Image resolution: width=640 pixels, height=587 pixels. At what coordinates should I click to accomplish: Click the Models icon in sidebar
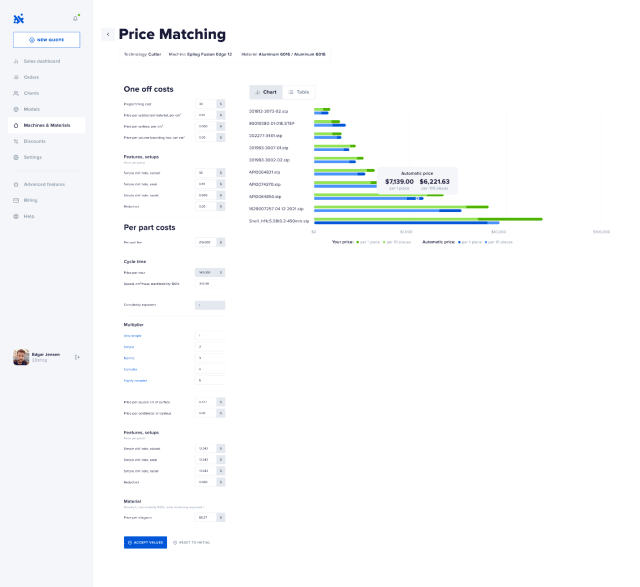[16, 109]
